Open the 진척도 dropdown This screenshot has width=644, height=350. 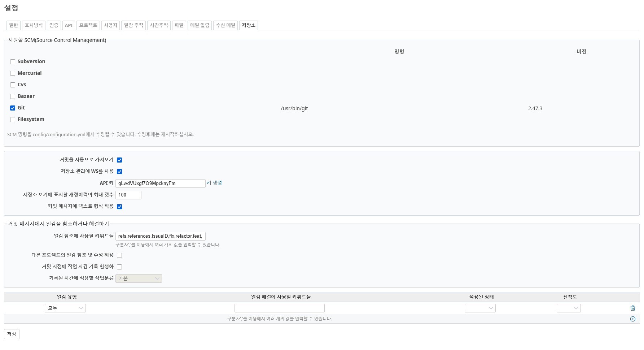click(568, 308)
